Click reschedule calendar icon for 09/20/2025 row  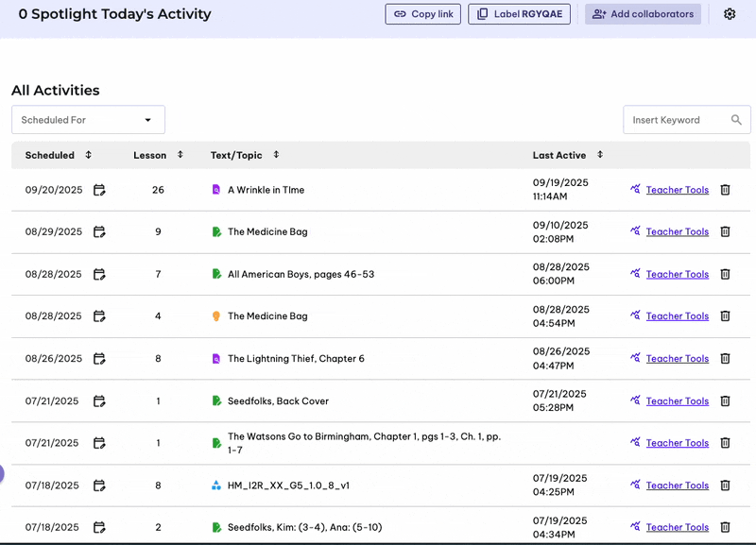click(99, 190)
